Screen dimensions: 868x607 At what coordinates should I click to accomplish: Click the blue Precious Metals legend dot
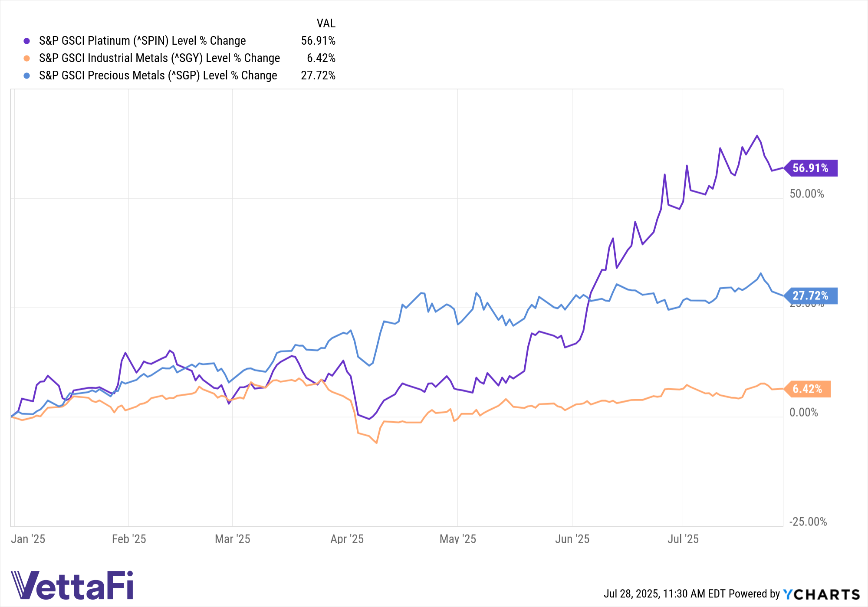[x=26, y=75]
